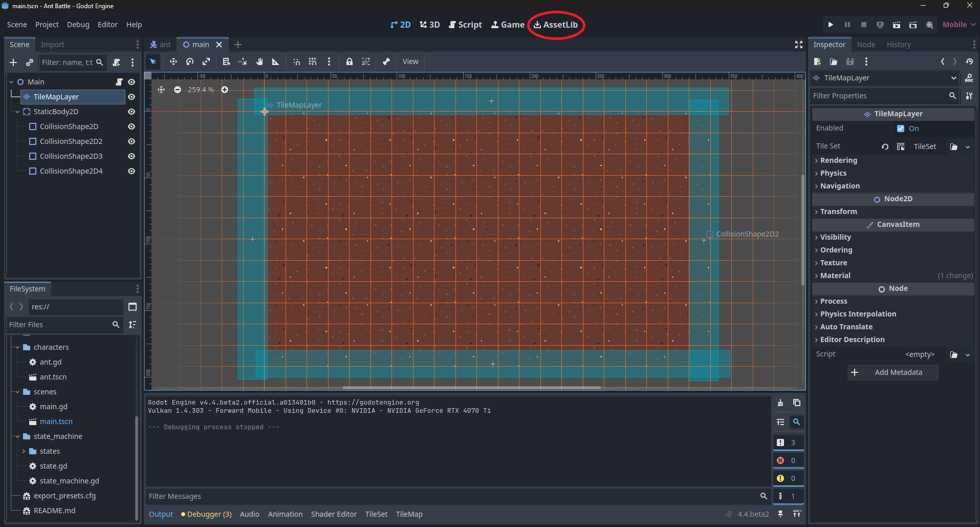Hide the StaticBody2D node
The width and height of the screenshot is (980, 527).
(x=132, y=112)
